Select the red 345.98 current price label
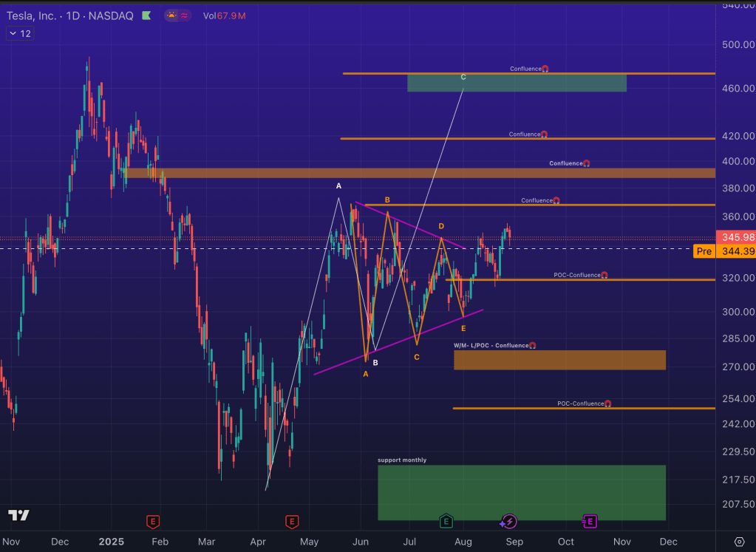Screen dimensions: 756x552 pyautogui.click(x=736, y=237)
